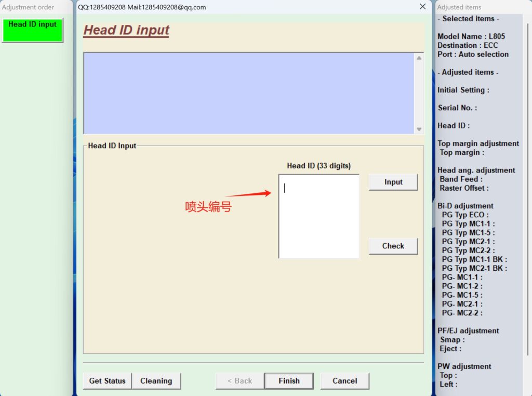
Task: Cancel the Head ID input dialog
Action: 344,381
